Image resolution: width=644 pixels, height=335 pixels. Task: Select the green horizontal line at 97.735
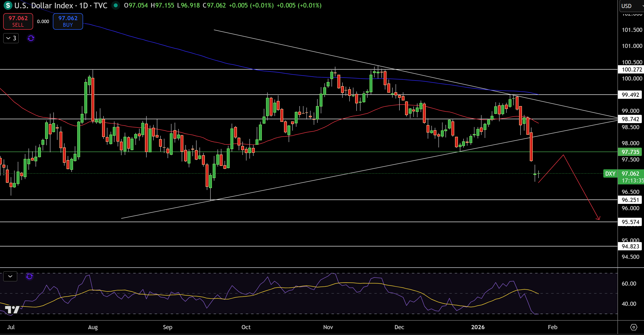tap(309, 152)
